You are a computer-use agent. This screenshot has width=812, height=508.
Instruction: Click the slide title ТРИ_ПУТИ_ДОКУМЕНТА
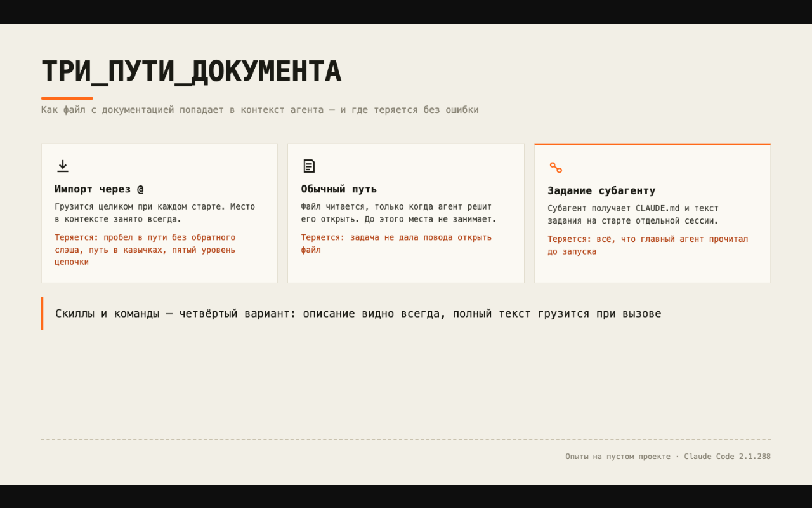[191, 71]
